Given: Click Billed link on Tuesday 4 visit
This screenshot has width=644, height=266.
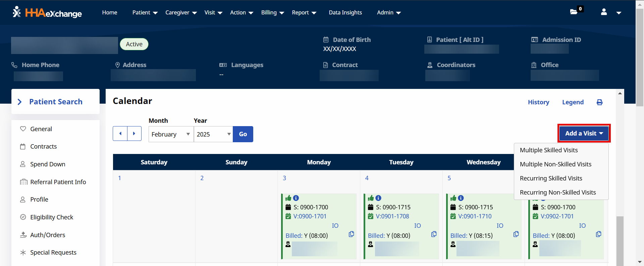Looking at the screenshot, I should click(x=376, y=236).
